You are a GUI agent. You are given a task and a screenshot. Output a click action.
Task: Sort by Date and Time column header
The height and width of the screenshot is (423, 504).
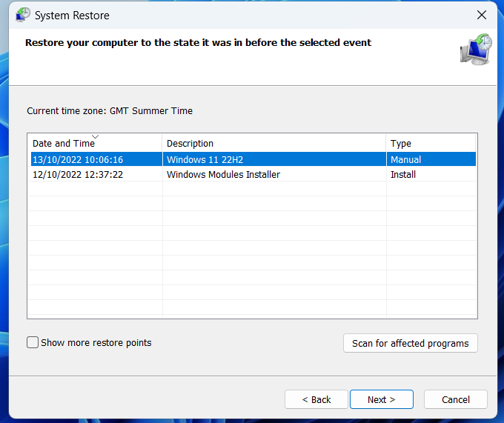point(95,143)
